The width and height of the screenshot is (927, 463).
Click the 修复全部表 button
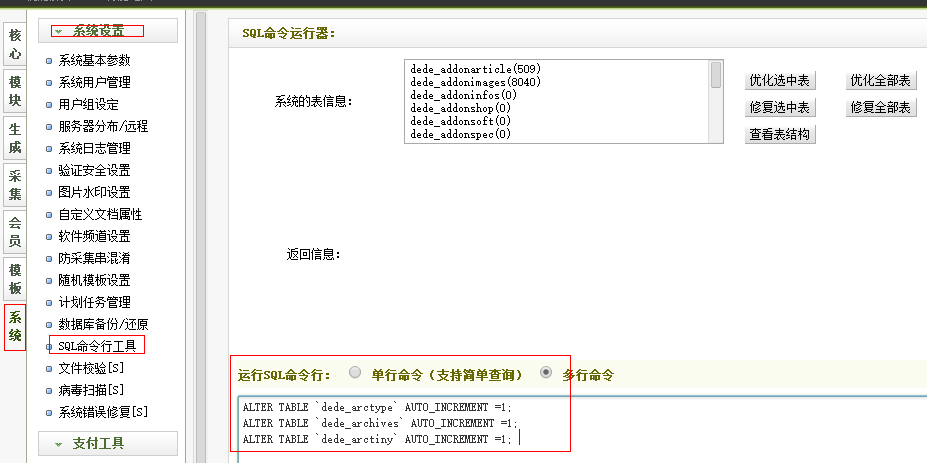coord(880,108)
